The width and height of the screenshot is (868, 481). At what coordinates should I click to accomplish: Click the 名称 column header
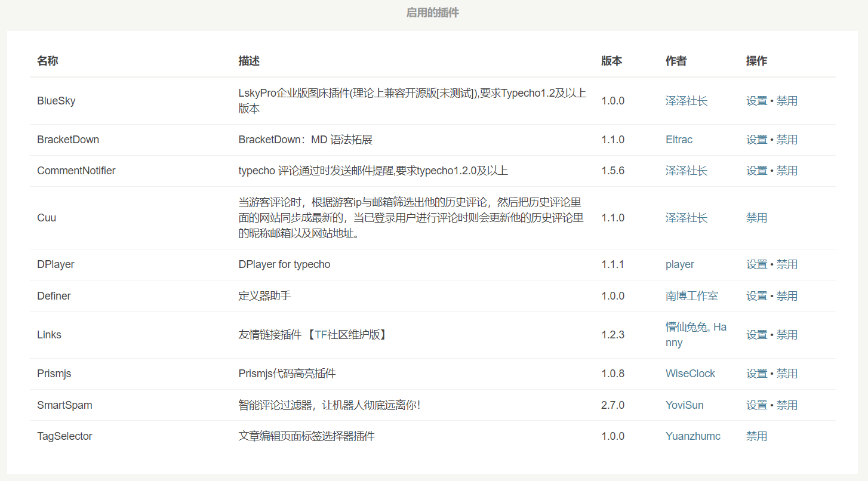pyautogui.click(x=48, y=61)
